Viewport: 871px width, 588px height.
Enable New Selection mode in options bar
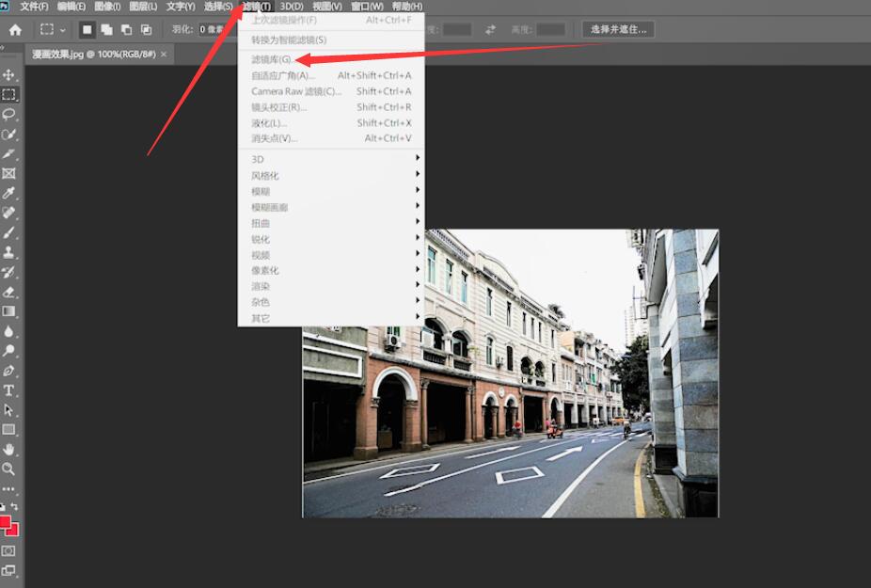pyautogui.click(x=87, y=29)
